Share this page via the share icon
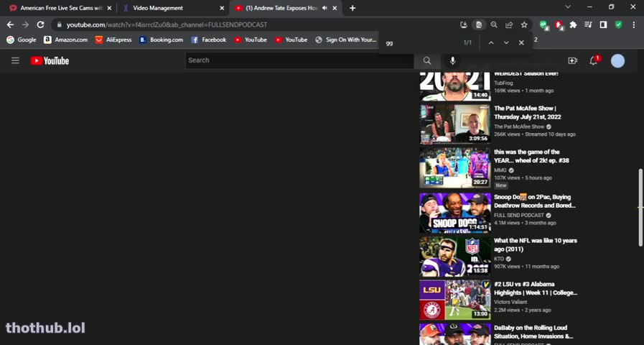The height and width of the screenshot is (345, 644). pyautogui.click(x=509, y=24)
